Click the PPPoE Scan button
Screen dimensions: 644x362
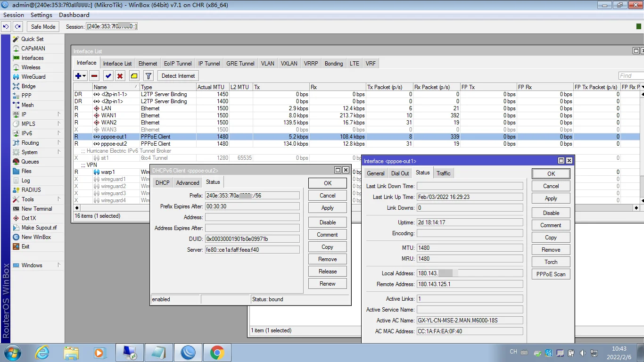coord(551,274)
